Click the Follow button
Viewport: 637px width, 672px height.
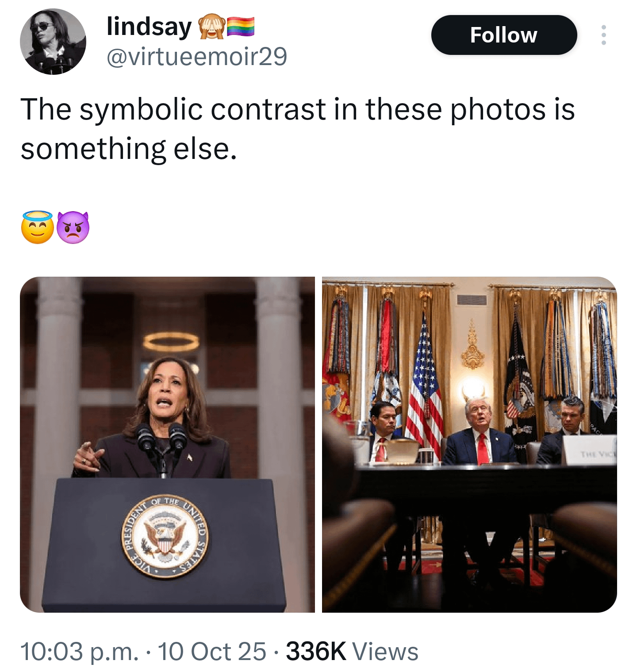pyautogui.click(x=504, y=35)
